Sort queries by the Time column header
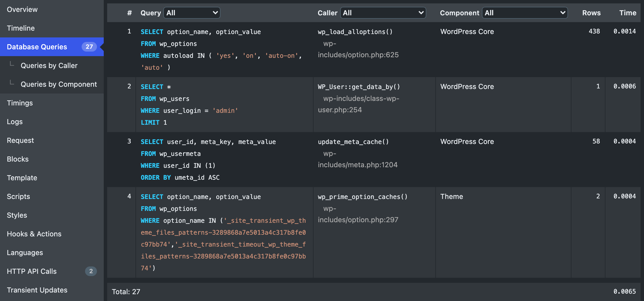The image size is (644, 301). coord(628,13)
